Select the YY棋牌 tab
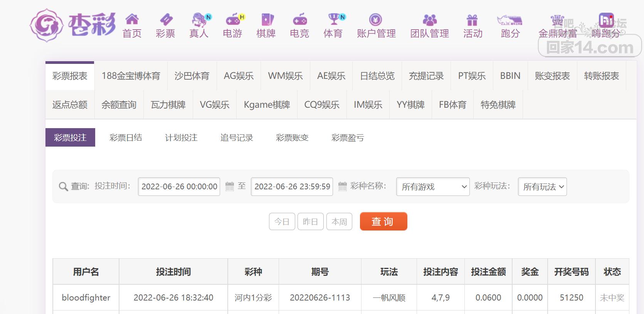Viewport: 644px width, 314px height. point(411,105)
